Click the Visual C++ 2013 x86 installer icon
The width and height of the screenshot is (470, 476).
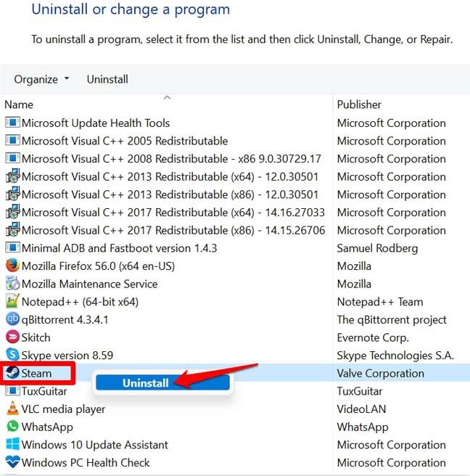coord(12,194)
